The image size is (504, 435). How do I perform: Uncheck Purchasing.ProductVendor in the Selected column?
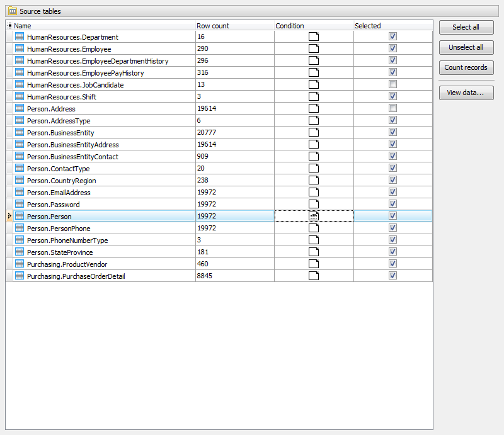pyautogui.click(x=392, y=263)
